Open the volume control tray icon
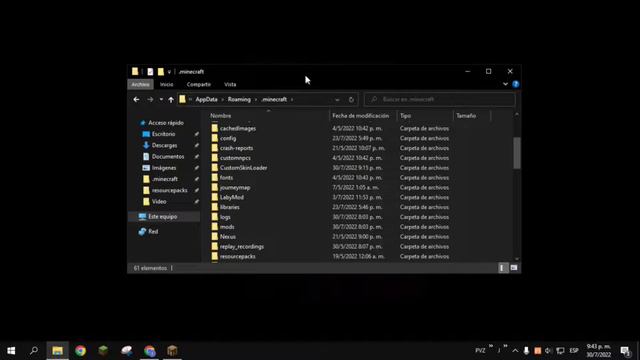The image size is (640, 360). [548, 351]
